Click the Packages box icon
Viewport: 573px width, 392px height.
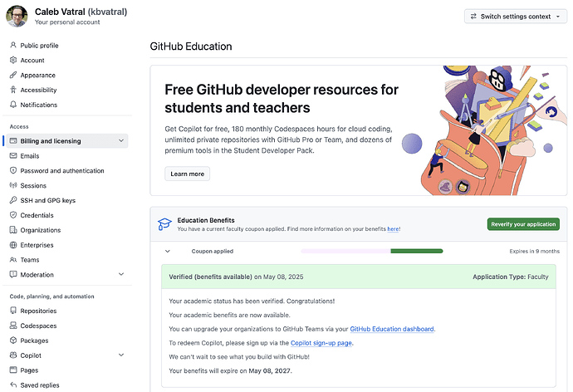(13, 341)
